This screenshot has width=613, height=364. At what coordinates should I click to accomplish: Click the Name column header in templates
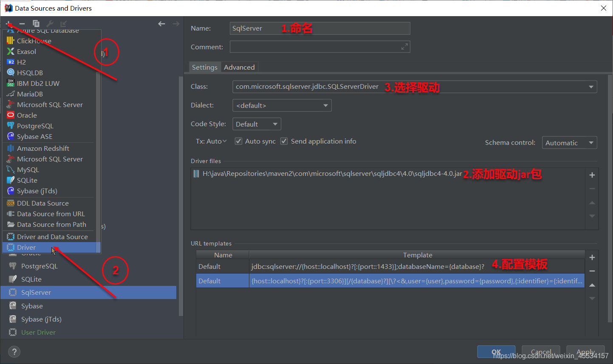[x=223, y=255]
